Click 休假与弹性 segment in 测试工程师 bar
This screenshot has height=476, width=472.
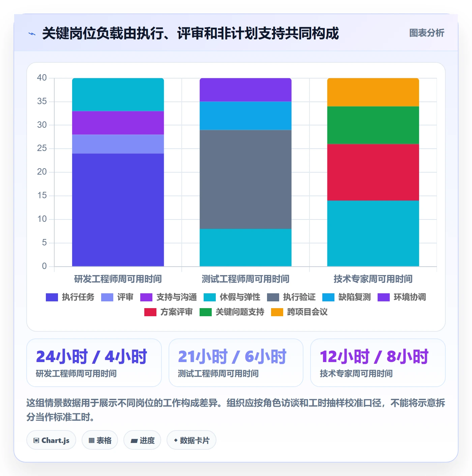click(245, 247)
